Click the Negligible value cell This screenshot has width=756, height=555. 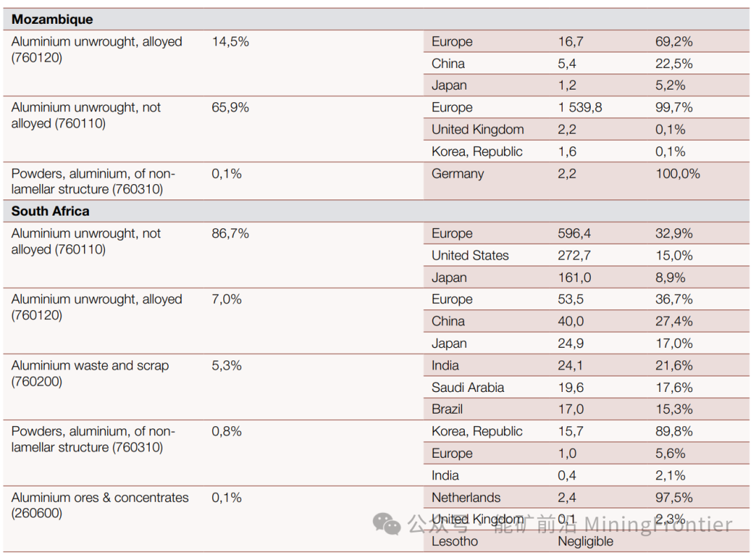click(x=585, y=541)
